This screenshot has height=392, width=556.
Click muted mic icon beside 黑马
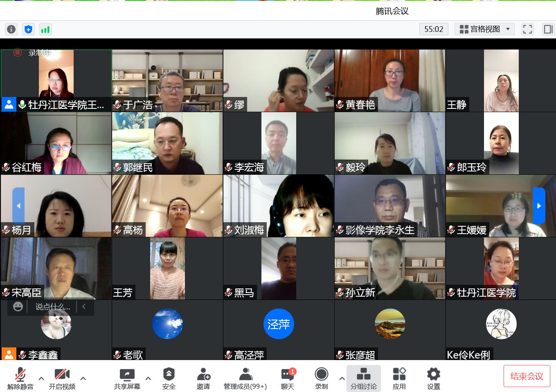(x=229, y=293)
